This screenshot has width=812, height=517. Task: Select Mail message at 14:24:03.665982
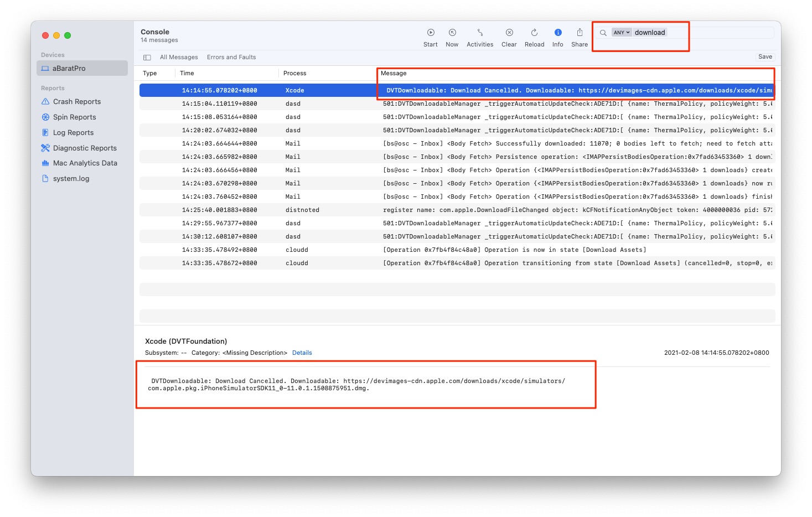[x=457, y=157]
